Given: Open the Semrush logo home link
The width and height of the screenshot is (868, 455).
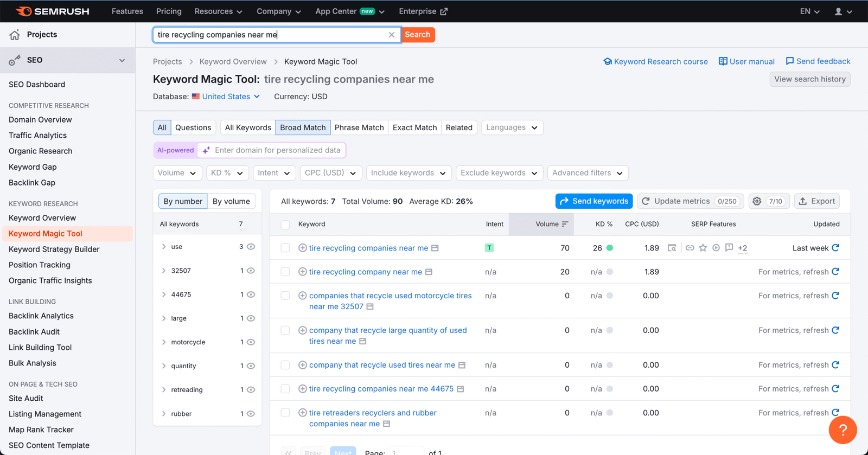Looking at the screenshot, I should point(52,11).
